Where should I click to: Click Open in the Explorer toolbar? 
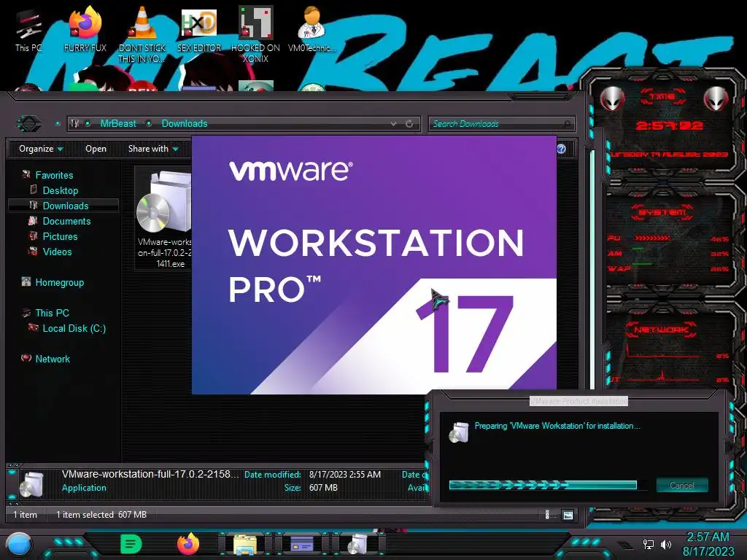click(96, 149)
